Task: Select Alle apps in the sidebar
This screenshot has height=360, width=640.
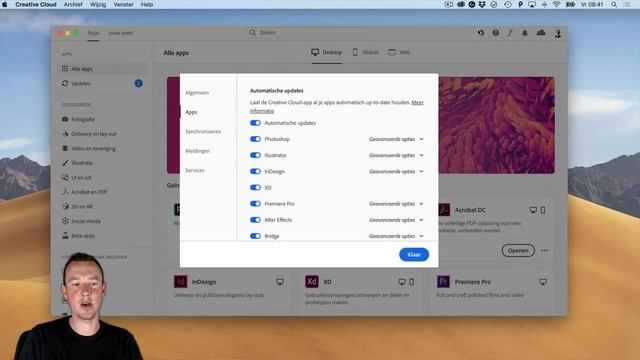Action: tap(102, 69)
